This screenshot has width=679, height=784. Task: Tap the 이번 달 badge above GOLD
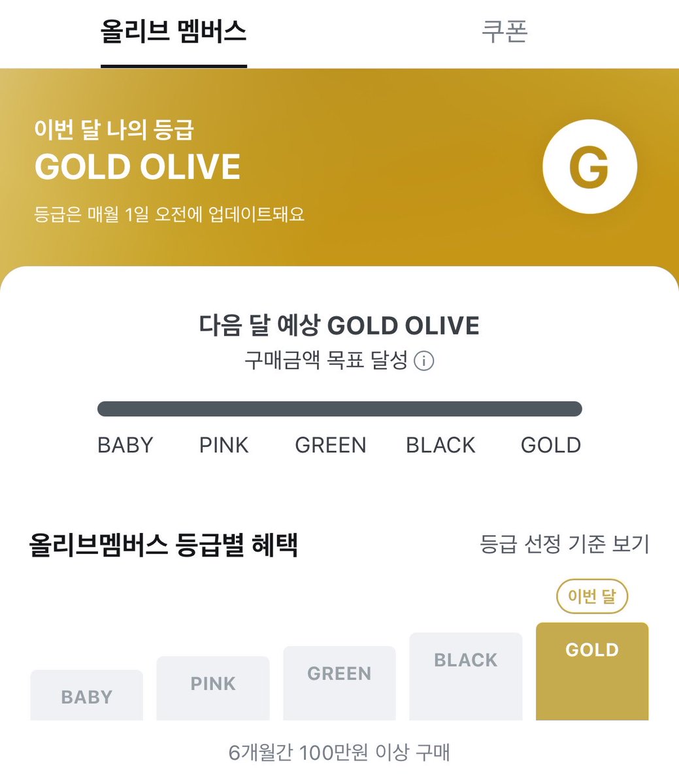pos(592,596)
